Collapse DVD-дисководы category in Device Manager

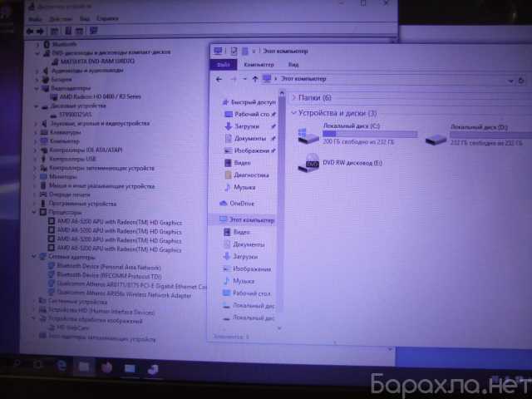point(37,53)
